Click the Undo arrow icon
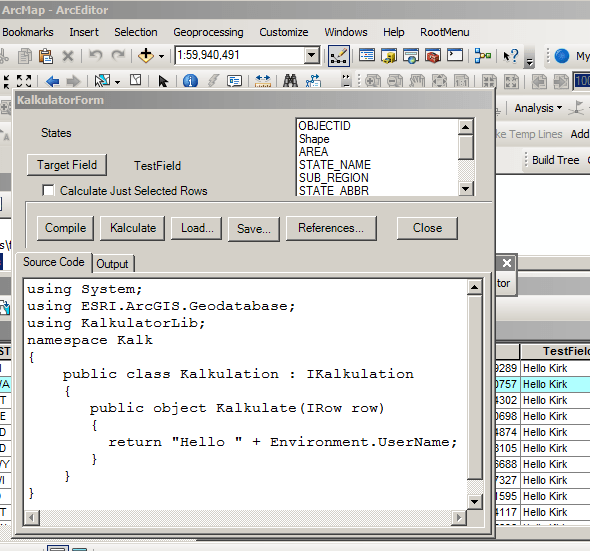The height and width of the screenshot is (551, 590). 96,56
